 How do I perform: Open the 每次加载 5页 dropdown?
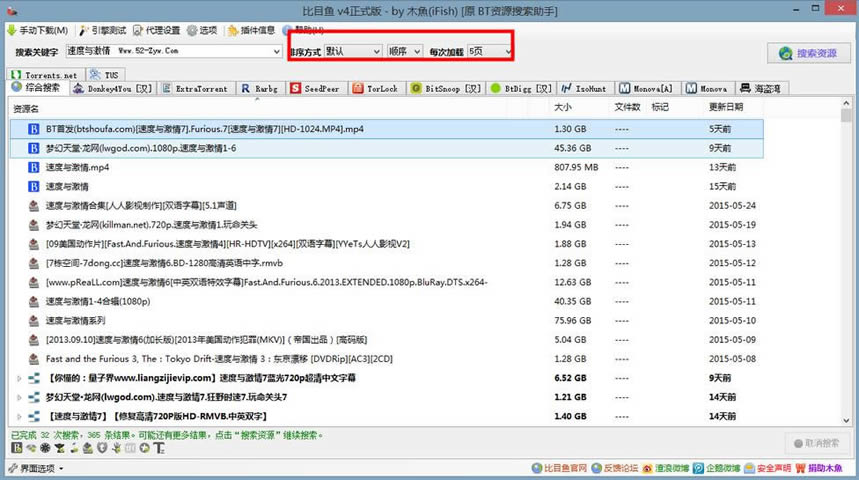pyautogui.click(x=490, y=51)
